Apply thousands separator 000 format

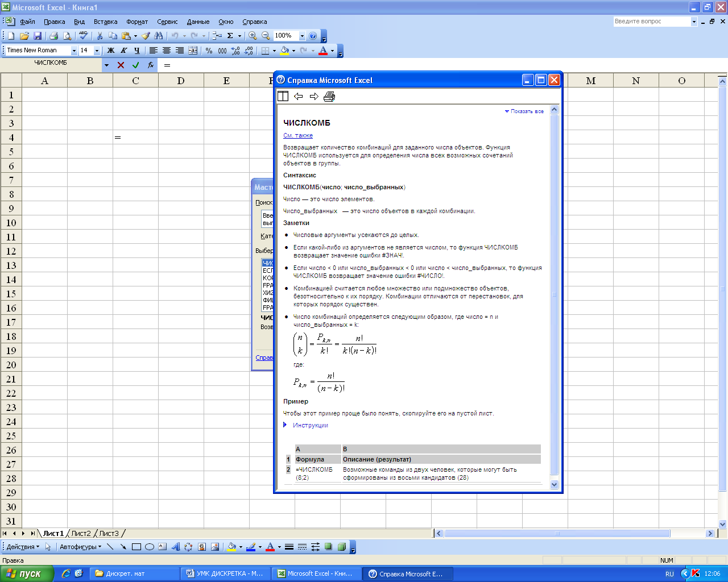(x=222, y=51)
